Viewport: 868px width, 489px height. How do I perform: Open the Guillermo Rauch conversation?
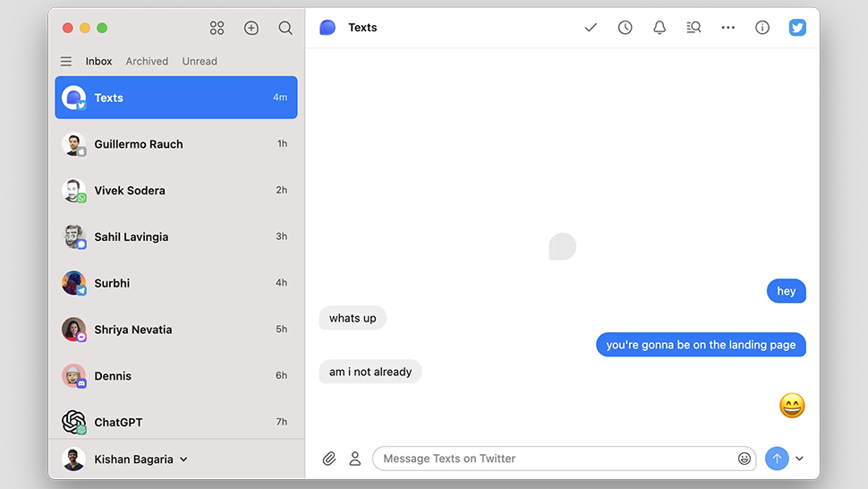coord(175,144)
